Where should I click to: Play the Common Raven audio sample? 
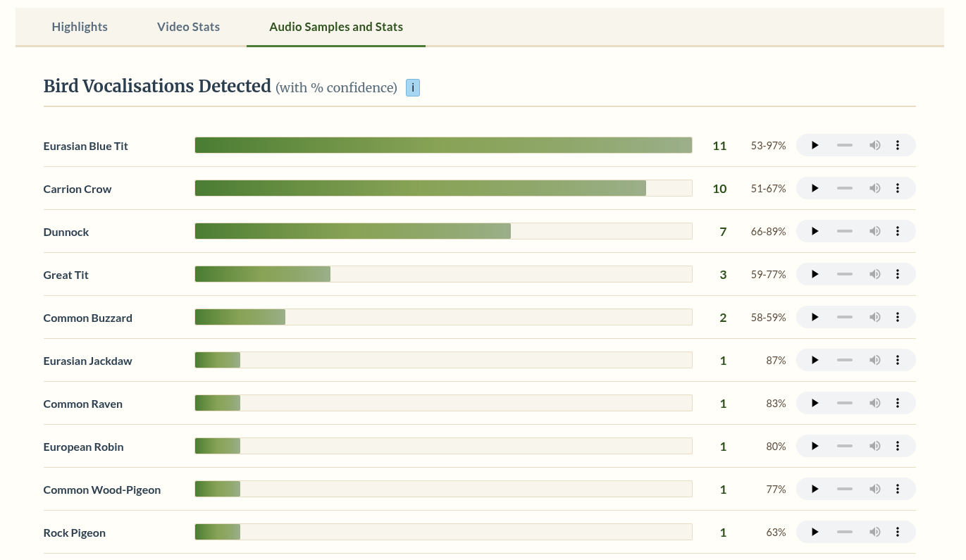815,403
